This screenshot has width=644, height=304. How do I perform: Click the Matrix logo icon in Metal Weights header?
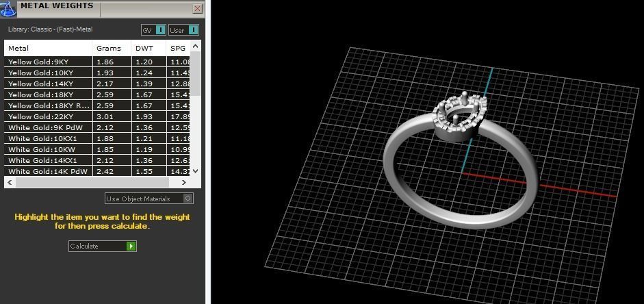tap(8, 8)
